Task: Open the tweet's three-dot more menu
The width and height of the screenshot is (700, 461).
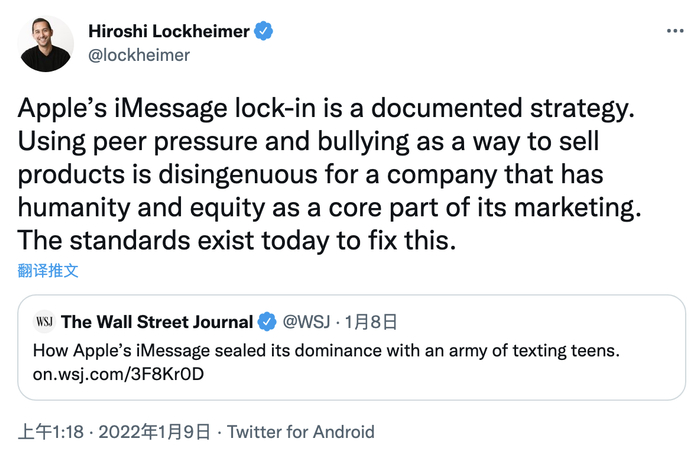Action: tap(676, 31)
